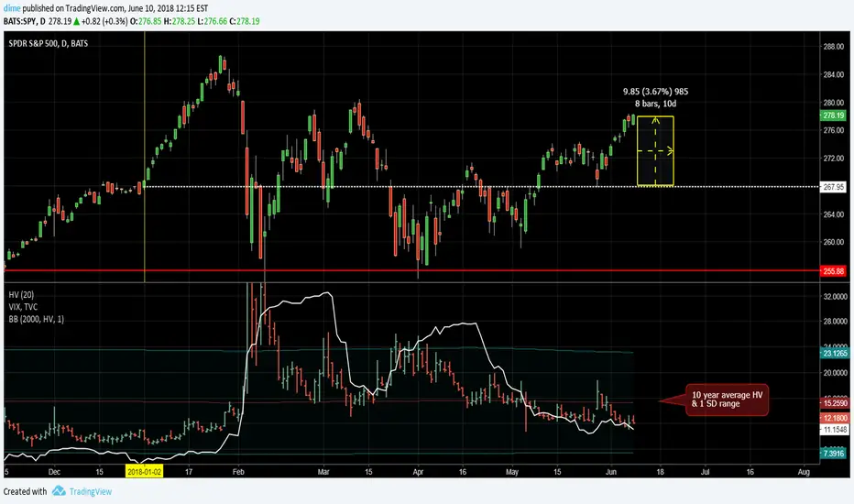Click the 260.00 price axis label
The image size is (854, 504).
833,243
